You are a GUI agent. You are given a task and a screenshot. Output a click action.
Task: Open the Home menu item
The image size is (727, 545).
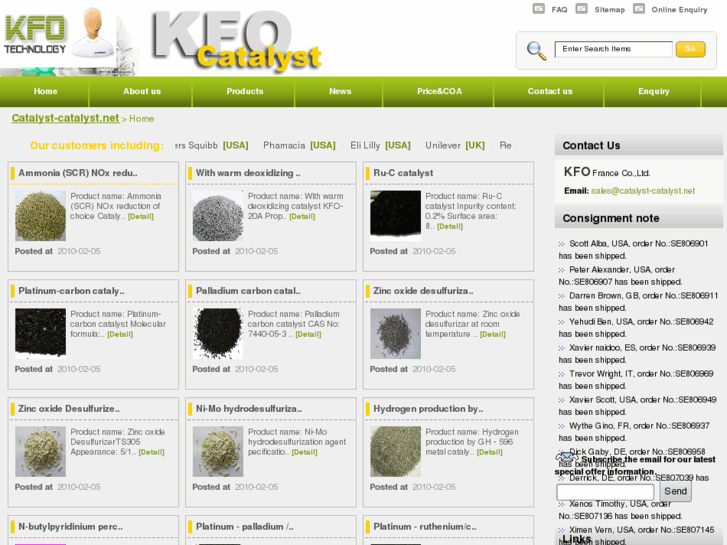pos(45,91)
